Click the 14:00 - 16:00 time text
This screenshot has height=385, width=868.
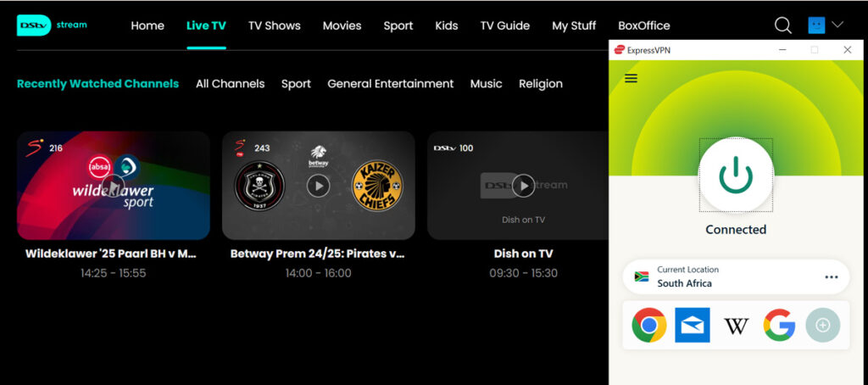319,273
